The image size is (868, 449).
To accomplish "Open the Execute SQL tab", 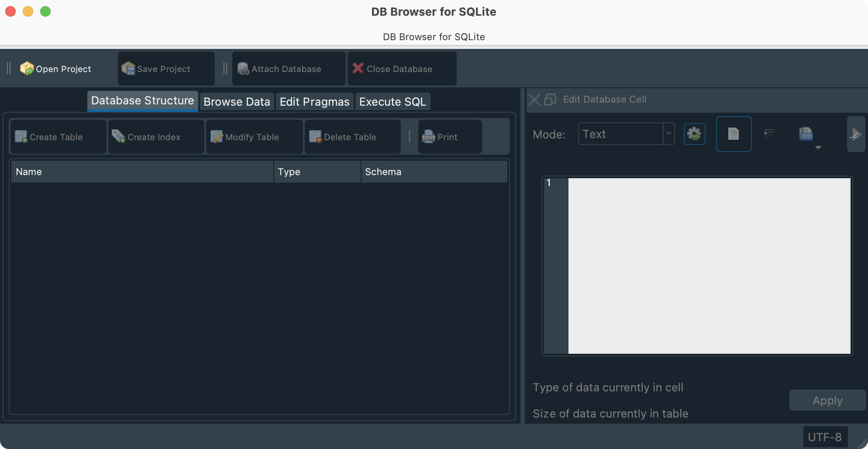I will 392,101.
